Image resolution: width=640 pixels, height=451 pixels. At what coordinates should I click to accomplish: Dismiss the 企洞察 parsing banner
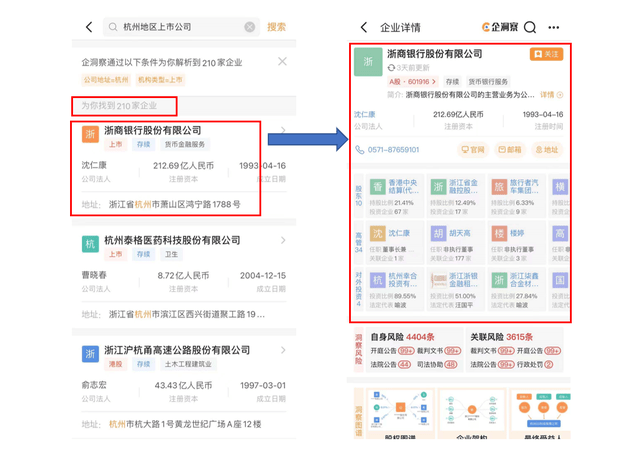(282, 62)
